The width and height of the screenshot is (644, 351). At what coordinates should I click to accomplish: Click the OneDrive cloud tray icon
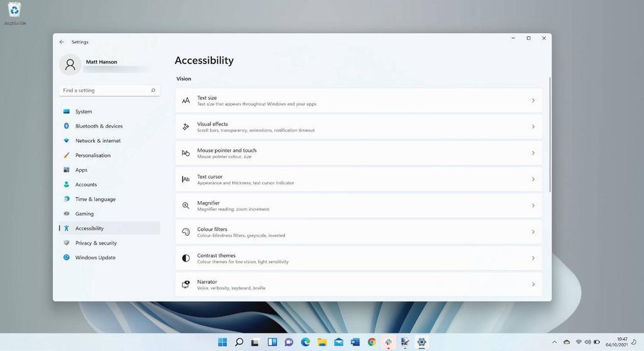[x=567, y=342]
